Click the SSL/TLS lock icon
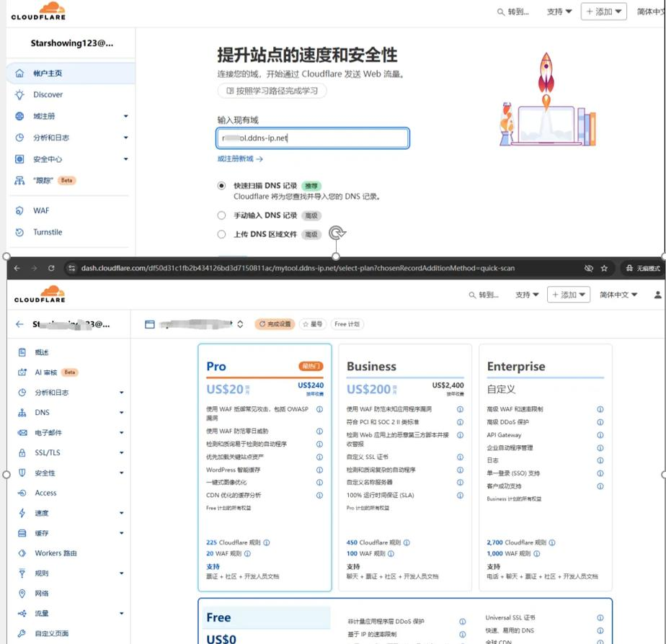The image size is (666, 644). (x=22, y=452)
